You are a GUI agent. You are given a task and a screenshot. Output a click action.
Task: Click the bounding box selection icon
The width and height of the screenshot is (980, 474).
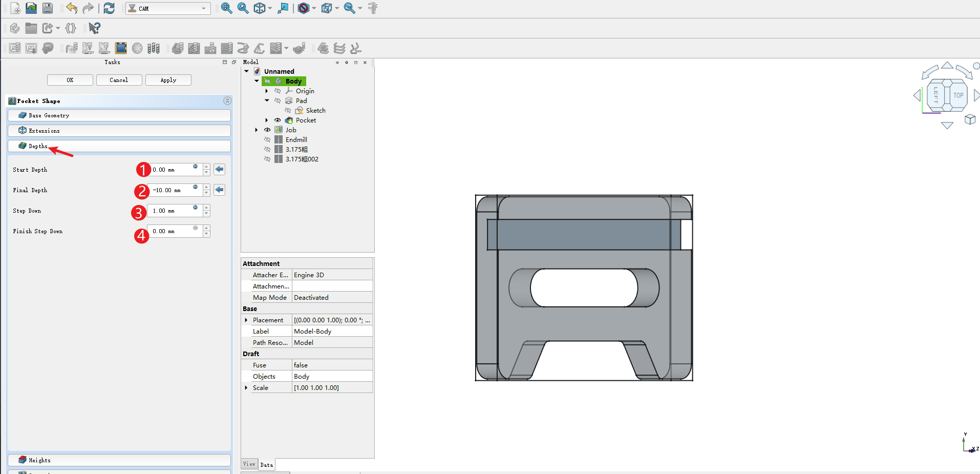click(327, 8)
